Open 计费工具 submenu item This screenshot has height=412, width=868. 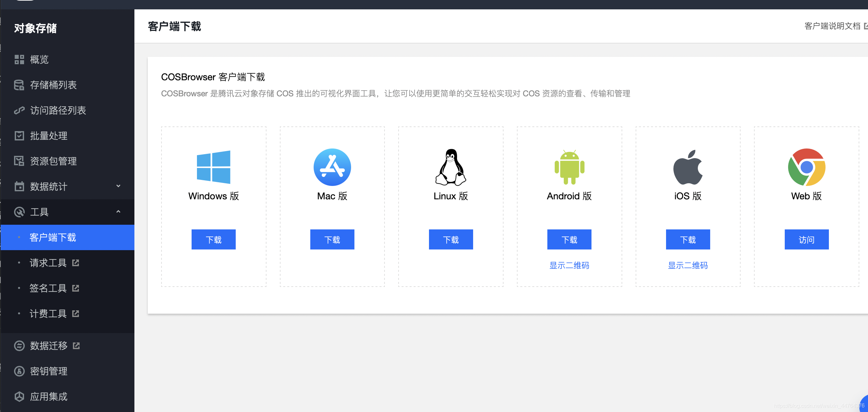pyautogui.click(x=68, y=314)
